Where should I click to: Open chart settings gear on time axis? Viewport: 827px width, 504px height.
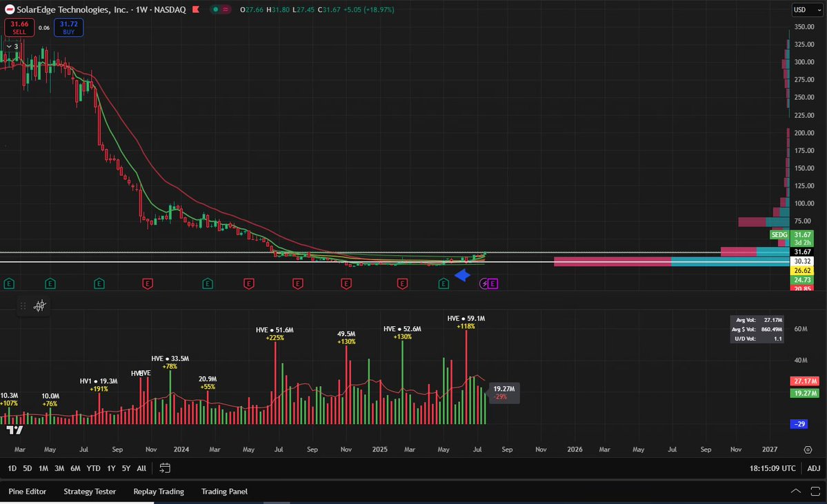[808, 450]
